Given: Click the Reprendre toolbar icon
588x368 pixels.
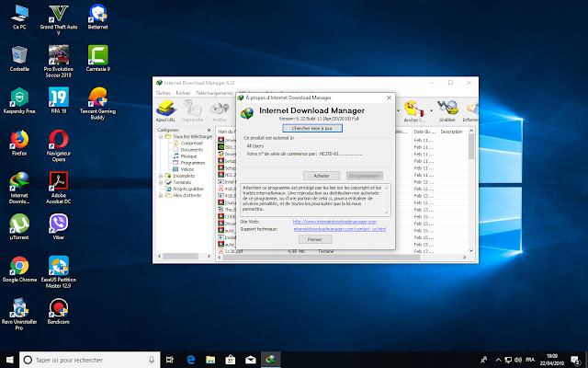Looking at the screenshot, I should coord(192,110).
